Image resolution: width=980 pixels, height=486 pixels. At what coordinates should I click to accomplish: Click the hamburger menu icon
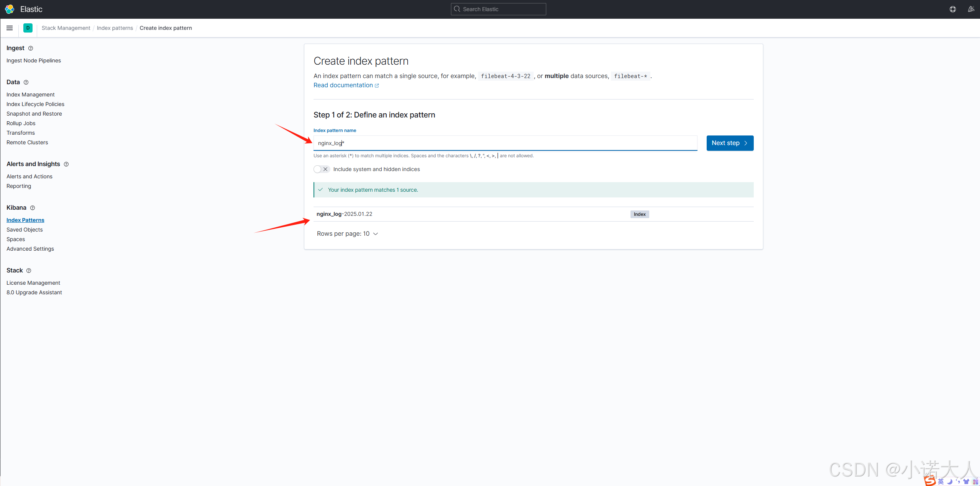(9, 28)
